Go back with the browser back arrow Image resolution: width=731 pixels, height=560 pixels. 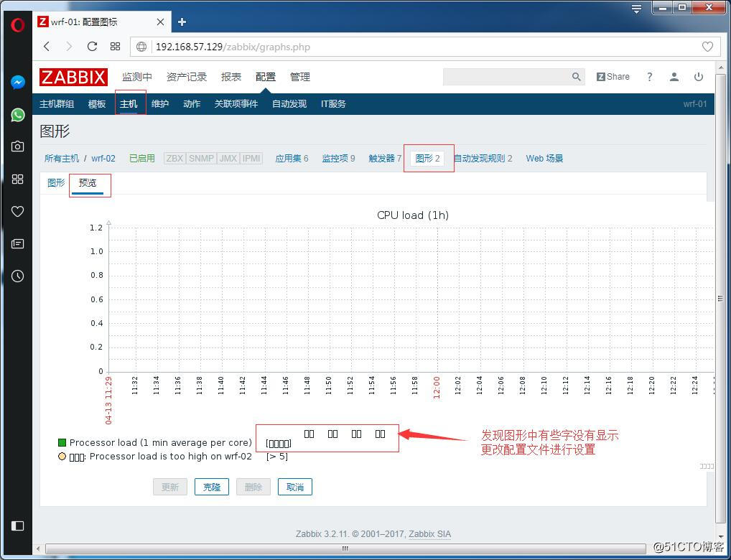pos(47,46)
